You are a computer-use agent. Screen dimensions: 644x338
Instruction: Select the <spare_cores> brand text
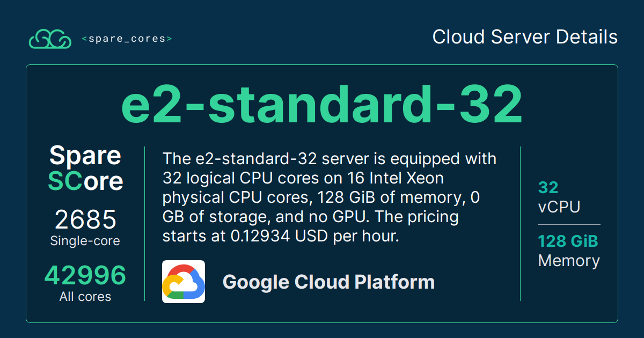coord(127,39)
